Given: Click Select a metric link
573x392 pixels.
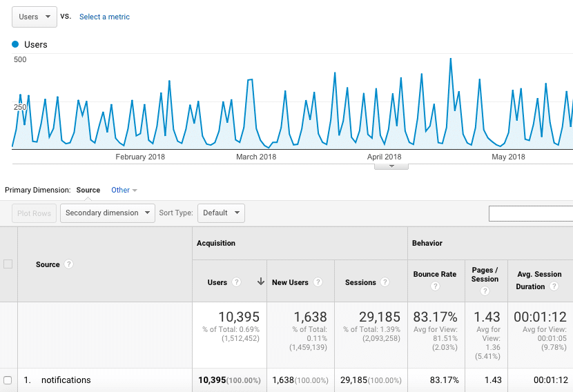Looking at the screenshot, I should coord(104,17).
